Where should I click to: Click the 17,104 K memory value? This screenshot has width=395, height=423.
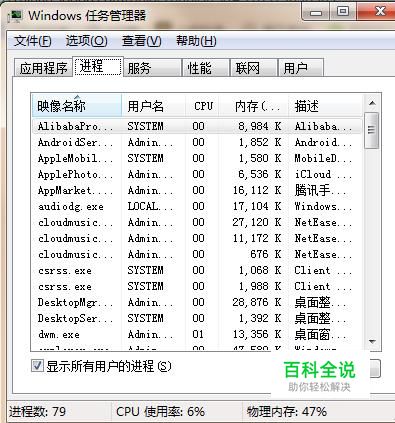257,206
